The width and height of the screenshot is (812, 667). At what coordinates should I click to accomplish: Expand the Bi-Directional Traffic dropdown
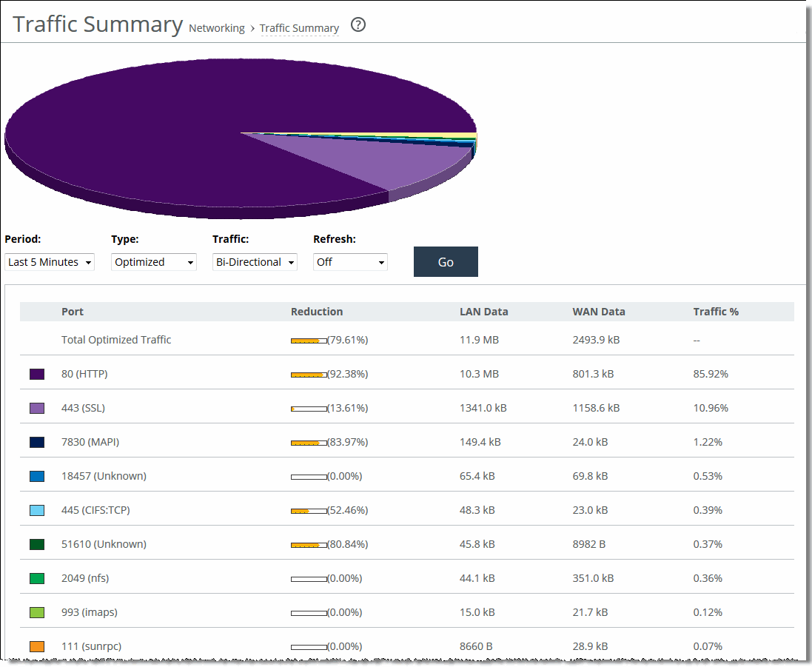(255, 261)
